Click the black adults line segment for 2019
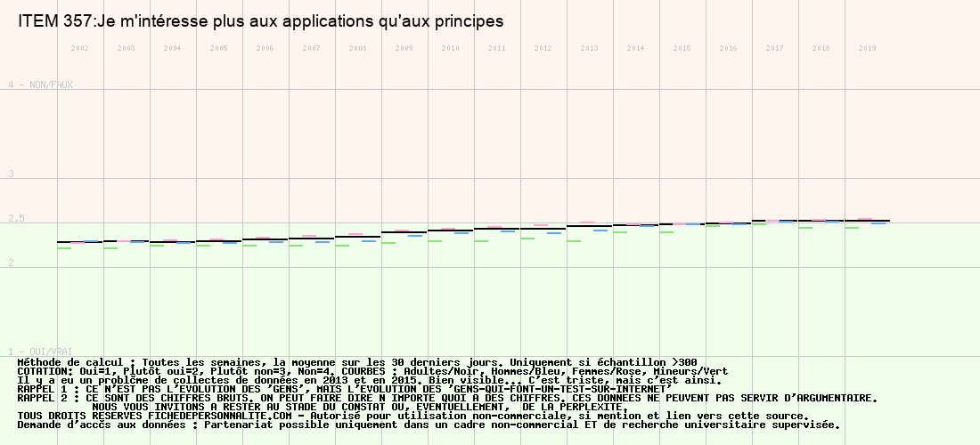This screenshot has height=445, width=980. (x=867, y=221)
